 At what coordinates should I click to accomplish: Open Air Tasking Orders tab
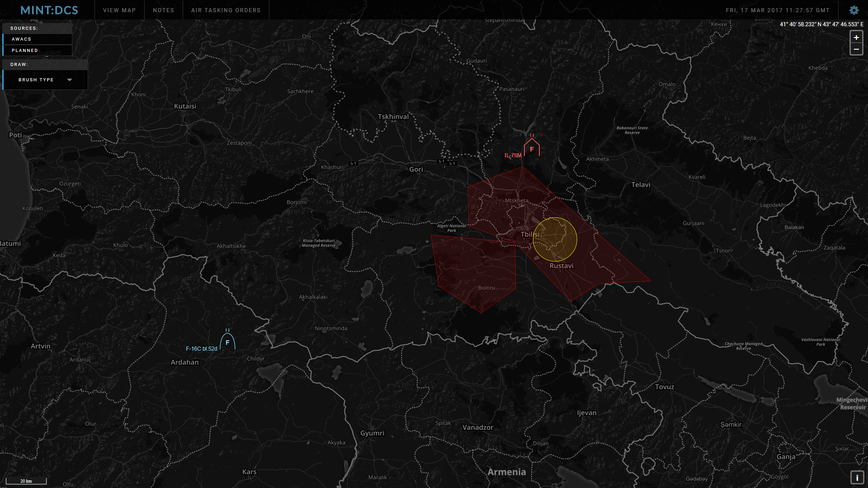226,10
